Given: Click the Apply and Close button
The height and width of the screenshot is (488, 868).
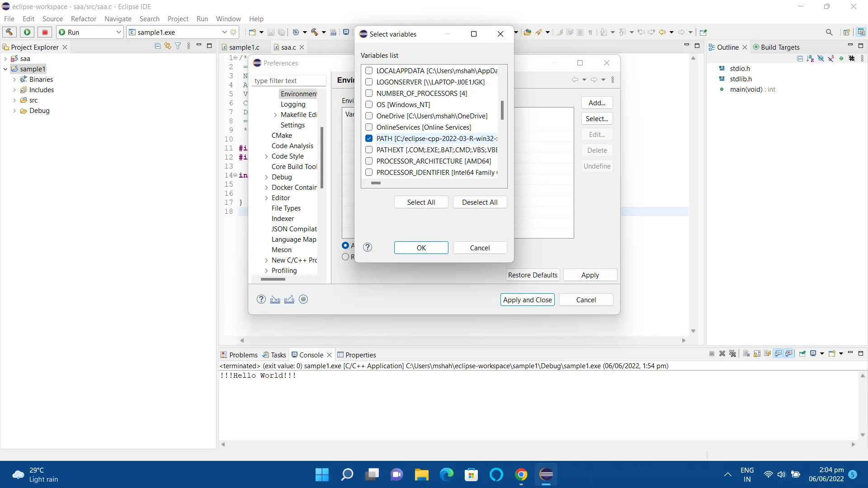Looking at the screenshot, I should [x=527, y=300].
